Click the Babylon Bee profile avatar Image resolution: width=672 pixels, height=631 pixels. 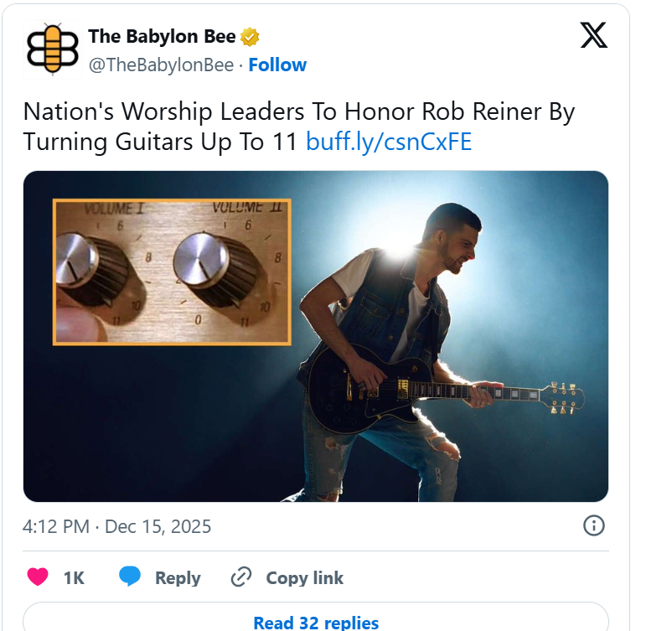(52, 50)
